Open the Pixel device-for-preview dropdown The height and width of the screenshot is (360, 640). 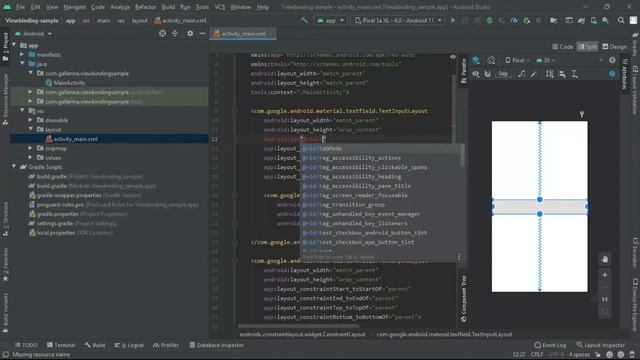tap(518, 60)
